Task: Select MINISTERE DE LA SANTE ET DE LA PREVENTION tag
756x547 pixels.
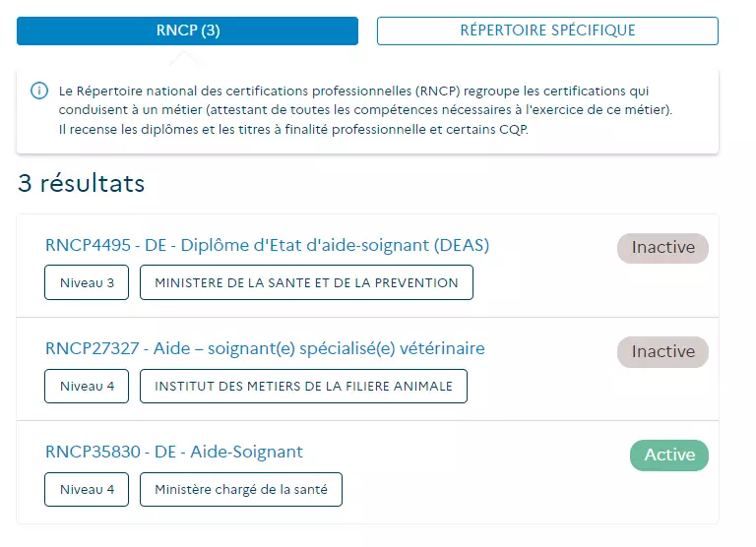Action: point(307,282)
